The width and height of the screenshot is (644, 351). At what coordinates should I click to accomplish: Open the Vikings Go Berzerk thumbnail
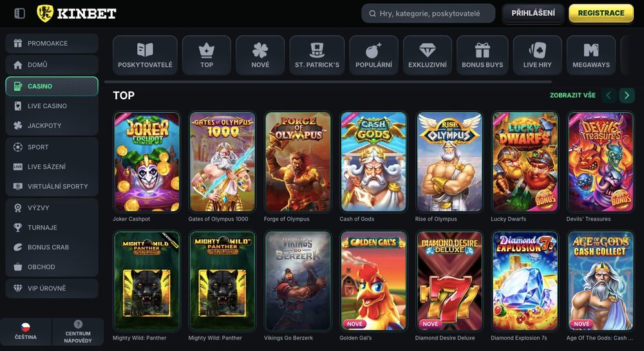(298, 281)
